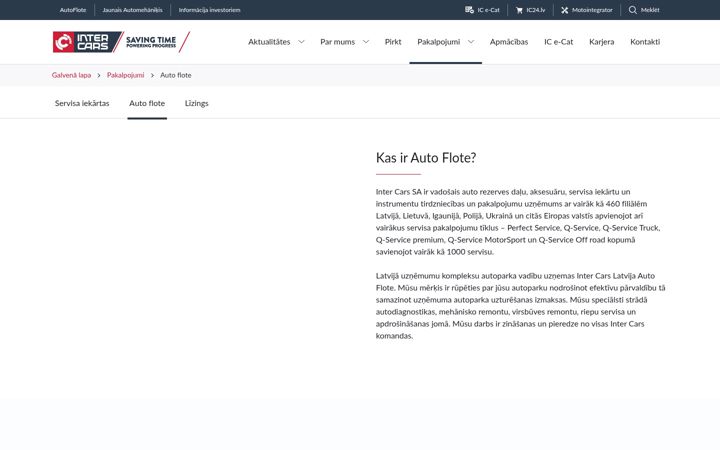Go to Pakalpojumi breadcrumb link
Image resolution: width=720 pixels, height=450 pixels.
coord(125,75)
